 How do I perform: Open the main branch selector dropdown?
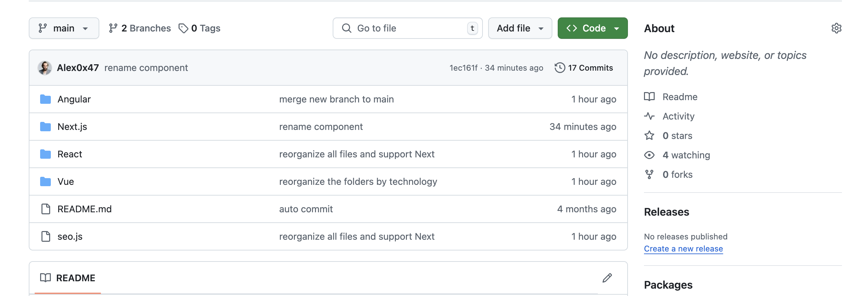pos(64,28)
